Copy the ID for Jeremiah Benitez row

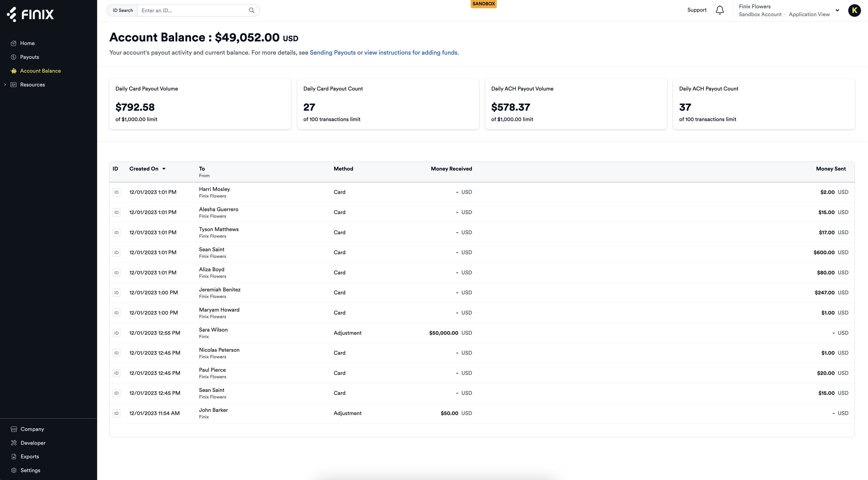pos(116,292)
